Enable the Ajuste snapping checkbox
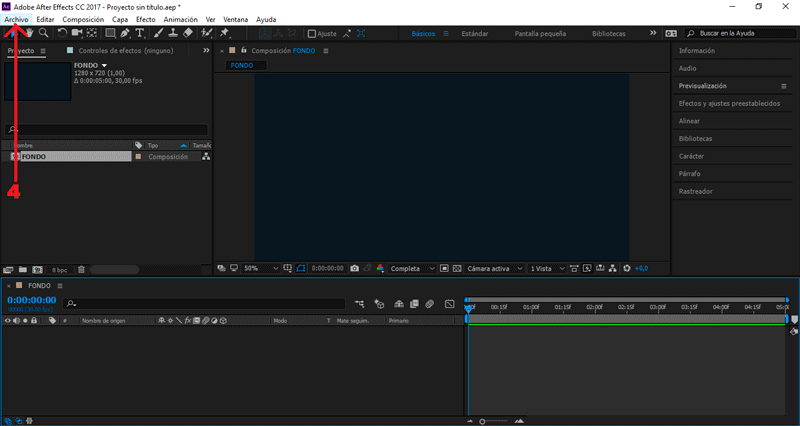 coord(312,34)
